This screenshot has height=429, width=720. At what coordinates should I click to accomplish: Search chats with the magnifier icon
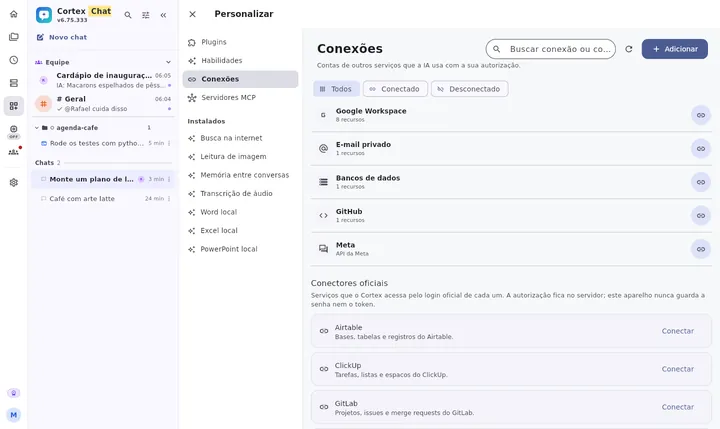click(x=128, y=15)
